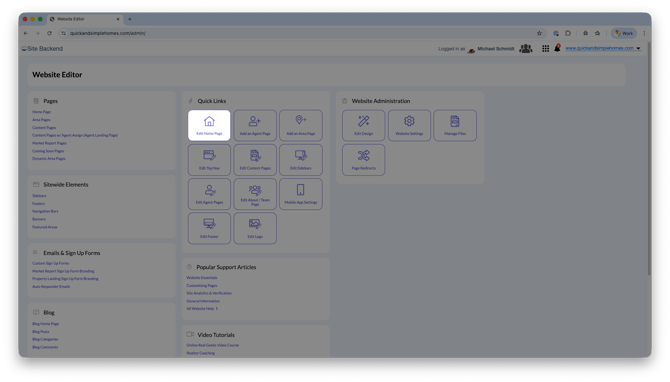Click the Site Backend monitor icon
Screen dimensions: 670x382
24,49
